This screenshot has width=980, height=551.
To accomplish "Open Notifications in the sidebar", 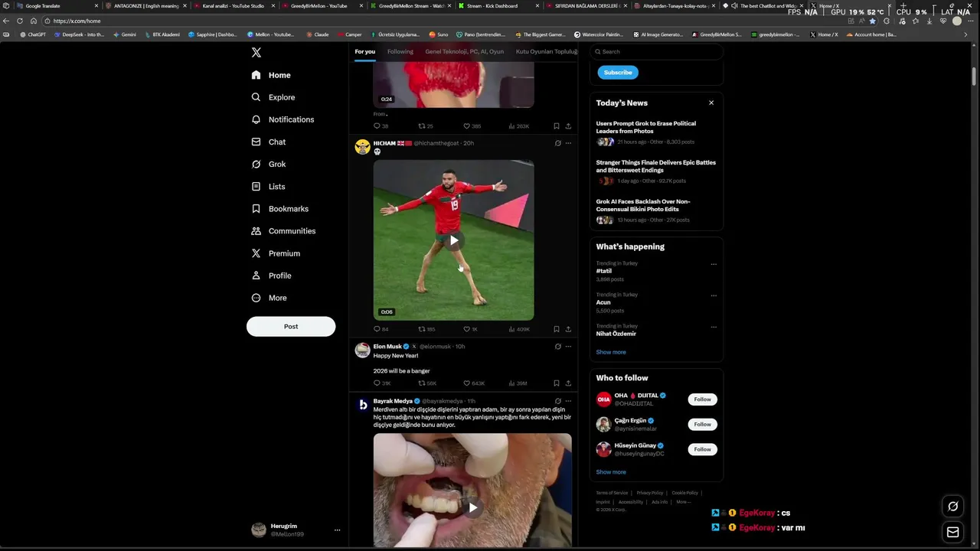I will pos(283,119).
